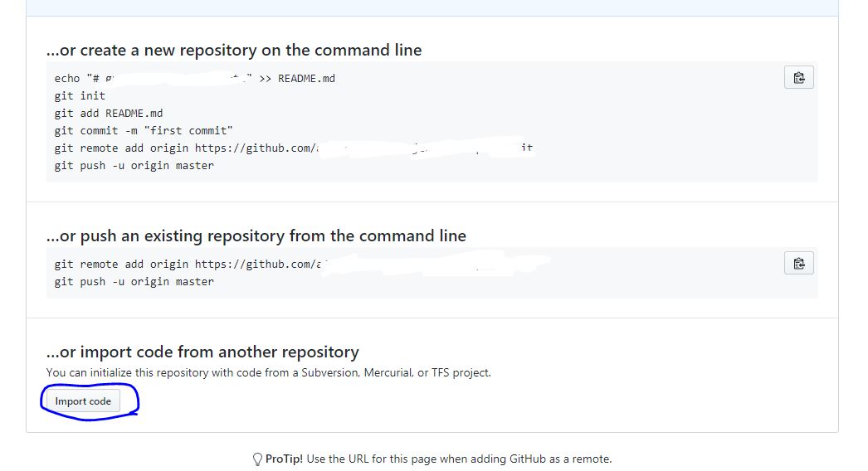This screenshot has height=471, width=868.
Task: Click the bold ProTip! label
Action: (284, 459)
